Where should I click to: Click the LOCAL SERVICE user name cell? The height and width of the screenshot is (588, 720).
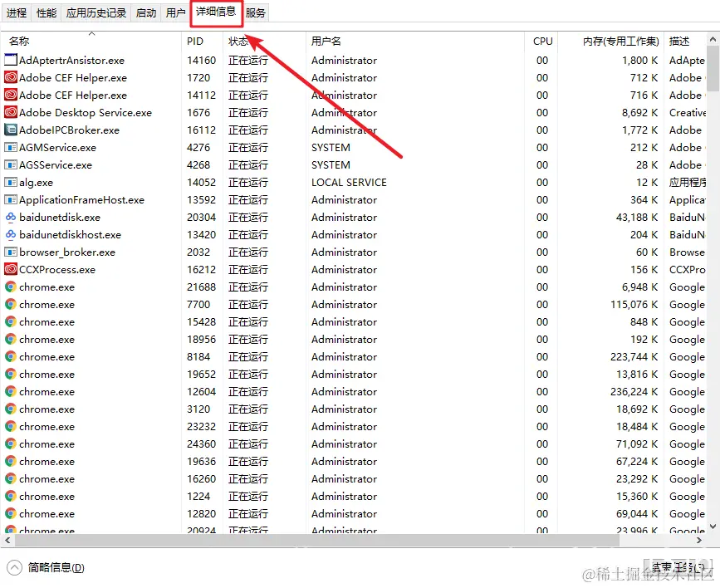[x=349, y=183]
